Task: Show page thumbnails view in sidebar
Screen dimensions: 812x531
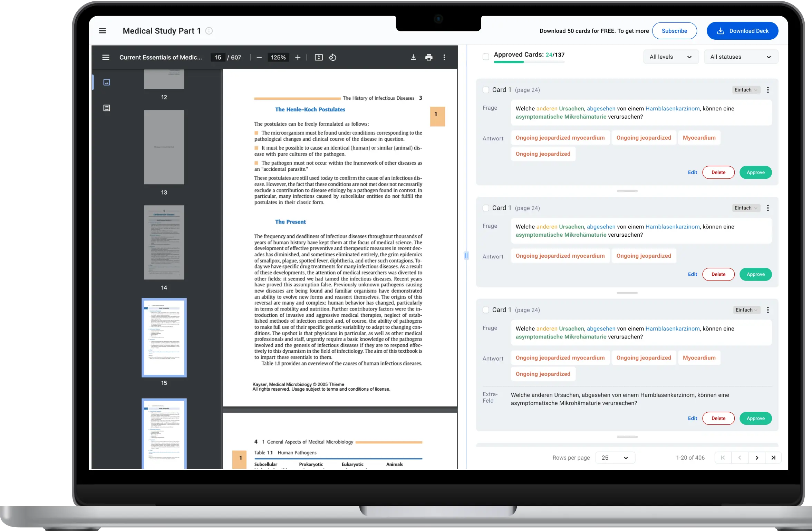Action: pos(107,82)
